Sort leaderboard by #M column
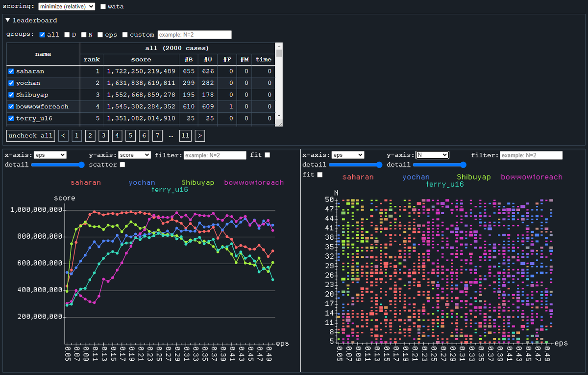This screenshot has width=588, height=375. point(245,59)
